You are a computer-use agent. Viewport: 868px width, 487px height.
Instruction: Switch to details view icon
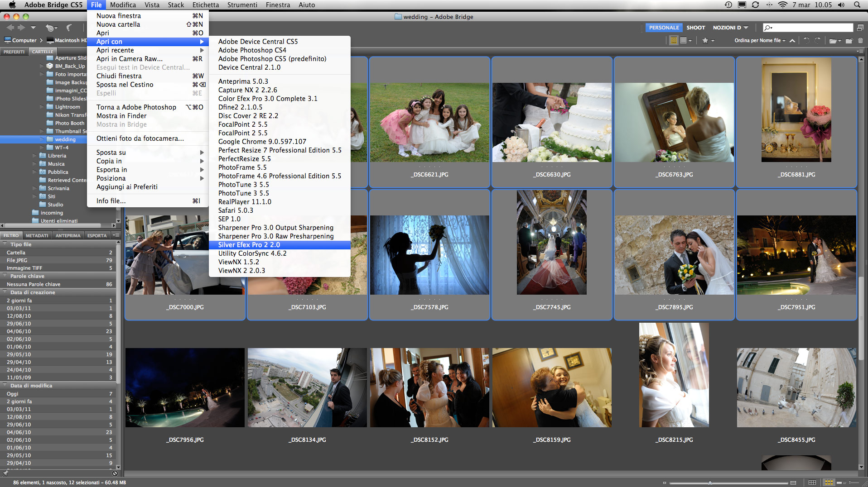pos(841,482)
